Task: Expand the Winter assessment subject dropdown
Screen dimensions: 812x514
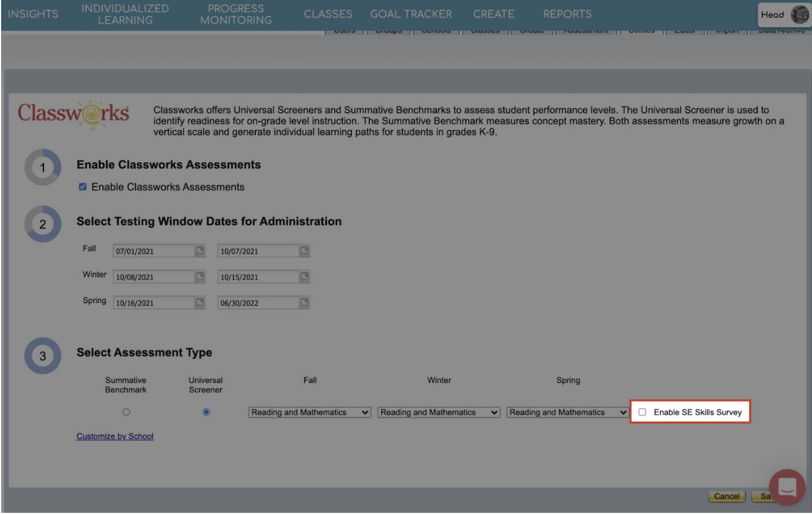Action: (x=439, y=413)
